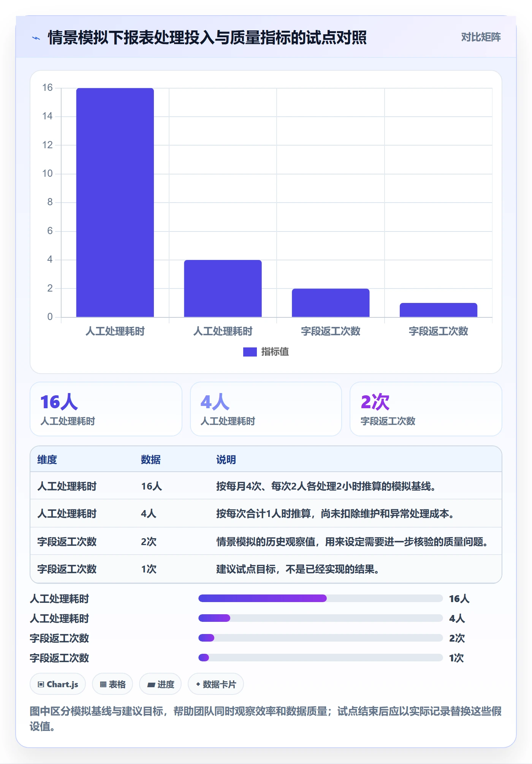This screenshot has height=764, width=532.
Task: Select the table cell showing 16人
Action: (x=152, y=486)
